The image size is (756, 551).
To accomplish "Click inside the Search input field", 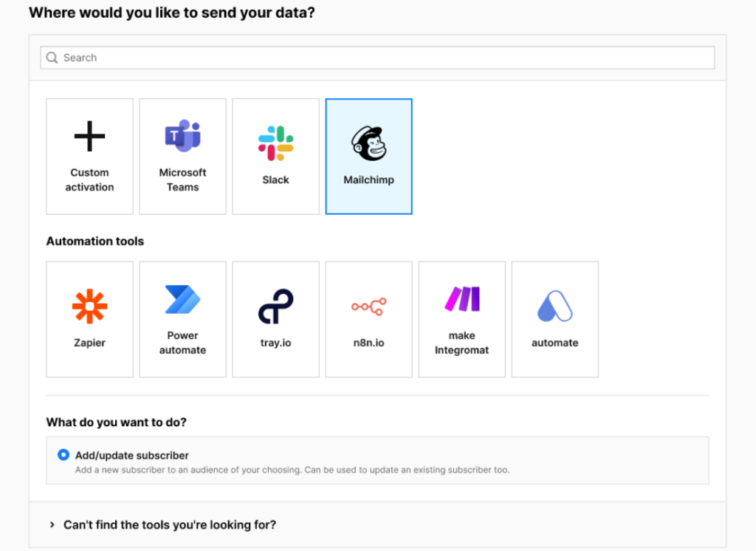I will [x=295, y=57].
